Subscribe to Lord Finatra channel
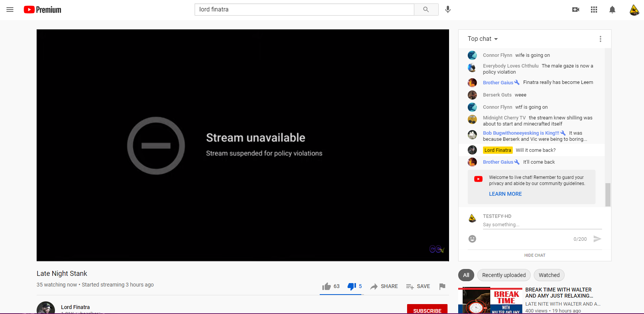Image resolution: width=644 pixels, height=314 pixels. pyautogui.click(x=427, y=309)
